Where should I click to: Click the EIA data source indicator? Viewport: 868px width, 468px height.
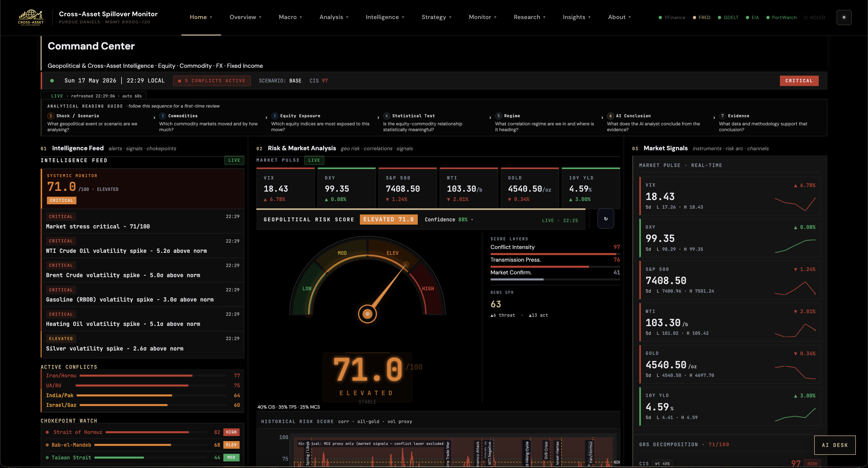tap(752, 18)
